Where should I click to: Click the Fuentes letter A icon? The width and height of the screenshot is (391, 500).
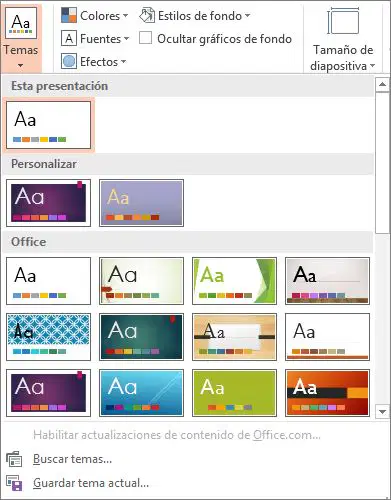tap(69, 39)
